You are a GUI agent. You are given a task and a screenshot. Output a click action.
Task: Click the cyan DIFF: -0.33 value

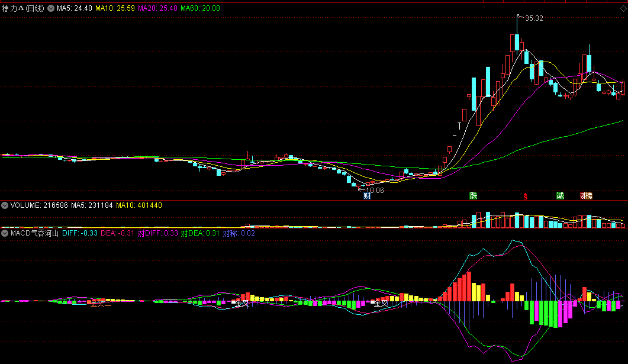tap(80, 233)
